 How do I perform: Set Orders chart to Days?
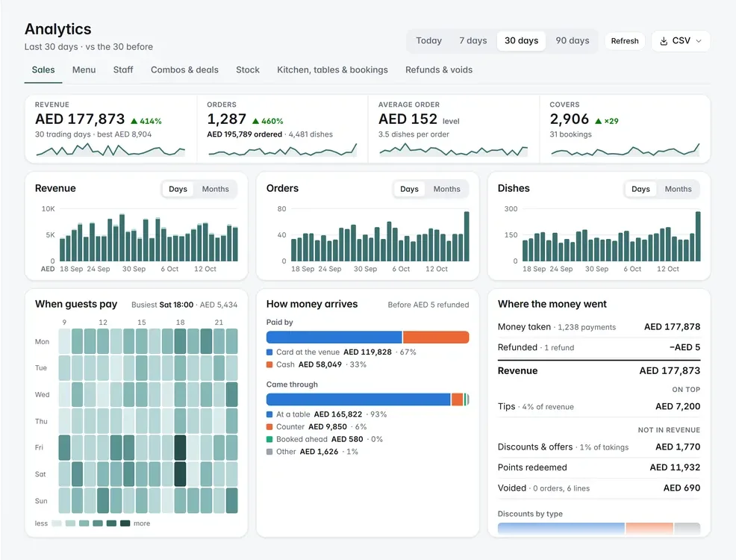pos(409,189)
